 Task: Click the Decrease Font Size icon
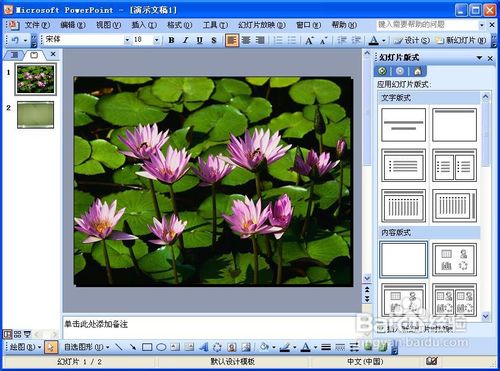click(323, 40)
